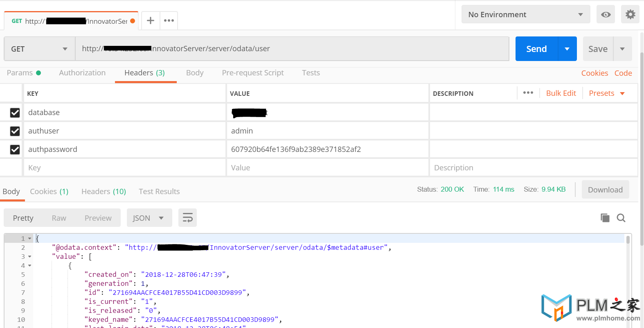Click the authpassword key cell
Image resolution: width=644 pixels, height=328 pixels.
coord(125,149)
